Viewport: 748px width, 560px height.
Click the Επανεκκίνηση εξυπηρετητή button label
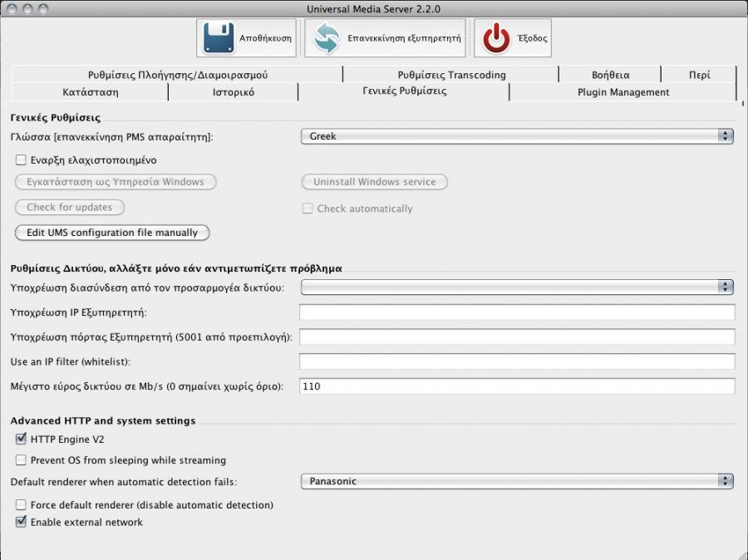[404, 38]
